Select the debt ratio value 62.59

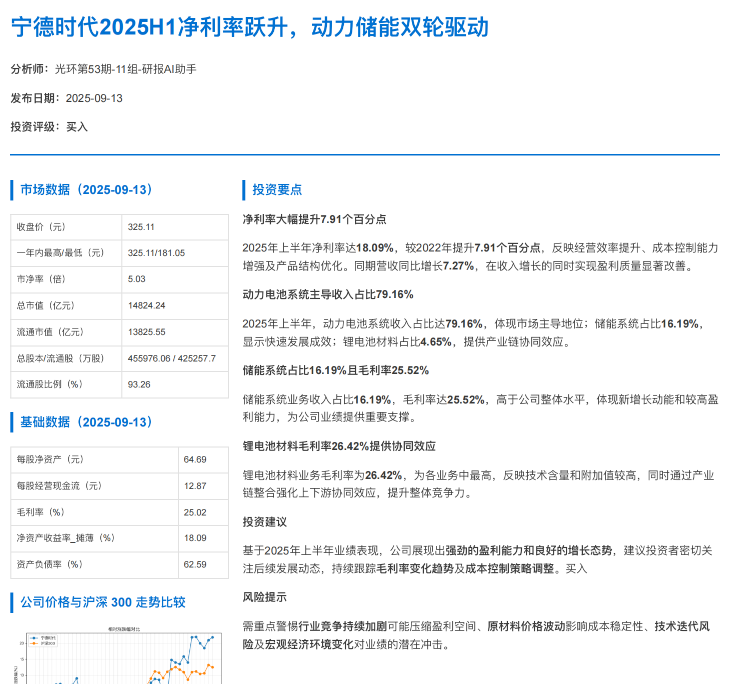coord(195,565)
